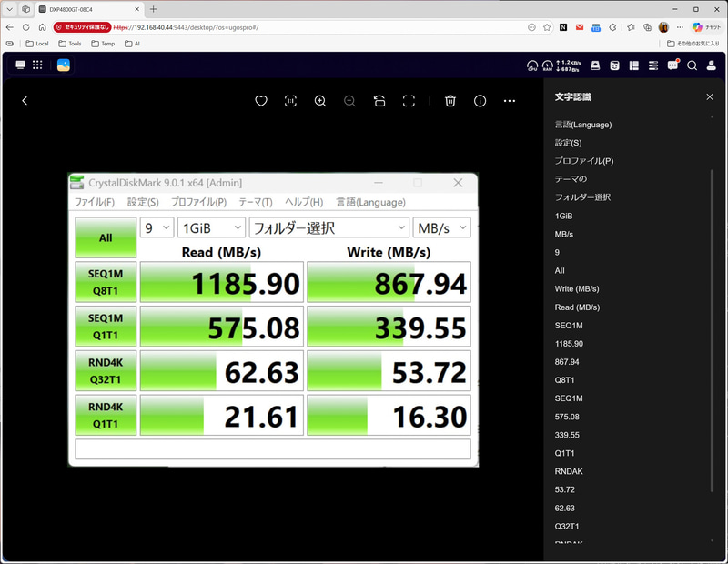Zoom in on the photo
Screen dimensions: 728x564
(320, 101)
